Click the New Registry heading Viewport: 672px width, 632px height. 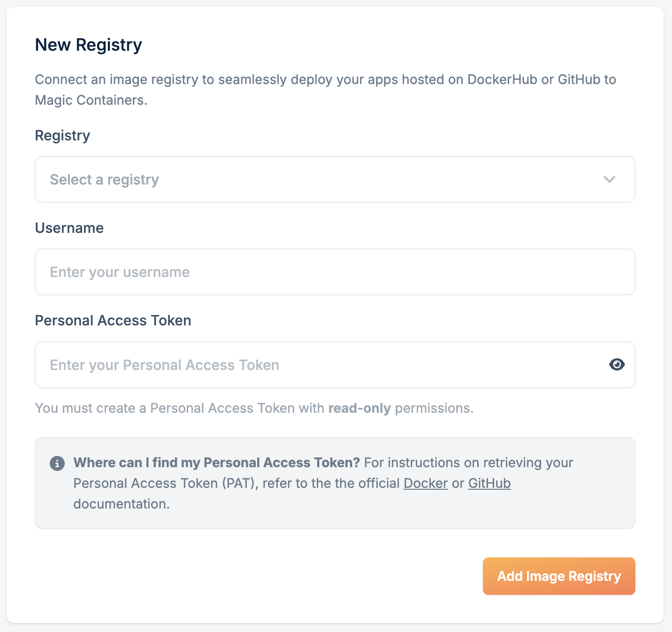click(x=89, y=45)
